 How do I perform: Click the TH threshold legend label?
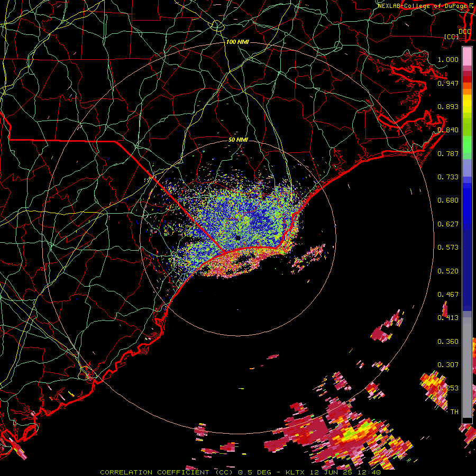click(454, 412)
